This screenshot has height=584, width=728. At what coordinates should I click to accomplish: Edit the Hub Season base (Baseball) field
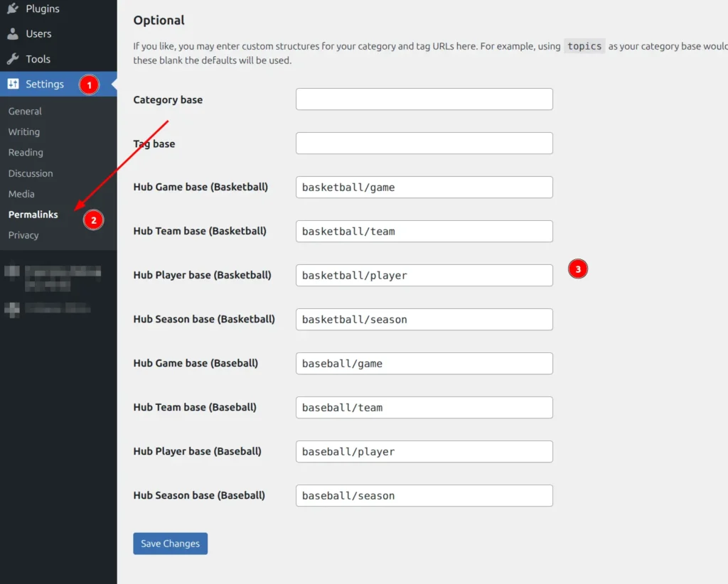(x=424, y=496)
